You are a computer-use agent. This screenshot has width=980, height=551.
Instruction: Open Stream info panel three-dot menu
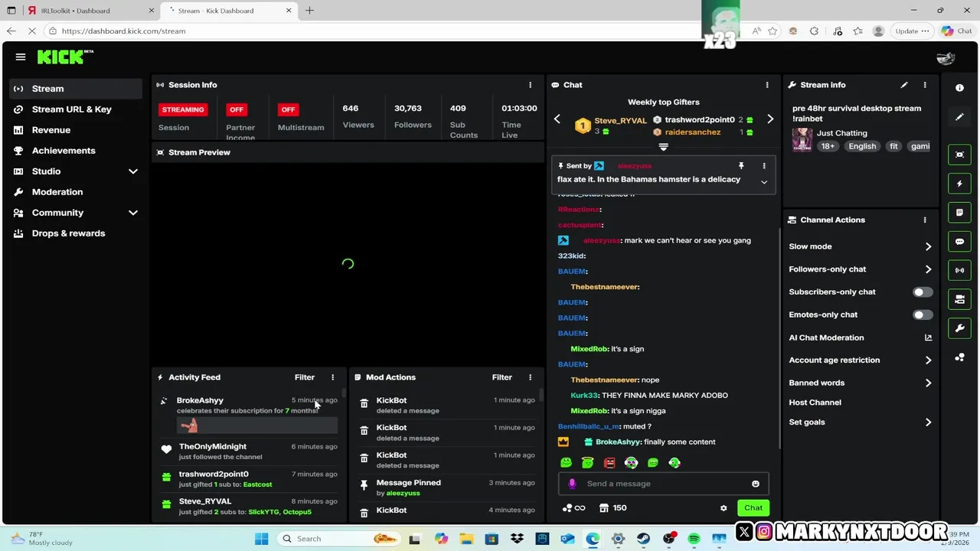pos(925,85)
